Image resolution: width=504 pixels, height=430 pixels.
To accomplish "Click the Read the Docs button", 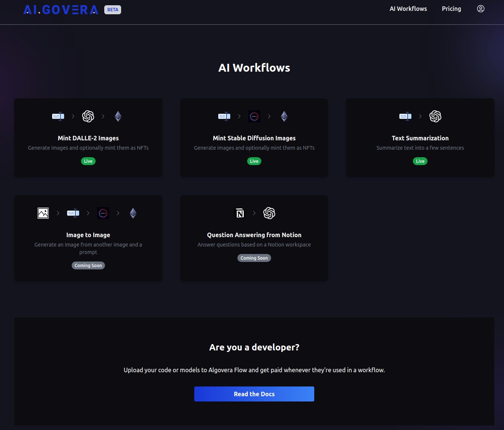I will [x=254, y=394].
